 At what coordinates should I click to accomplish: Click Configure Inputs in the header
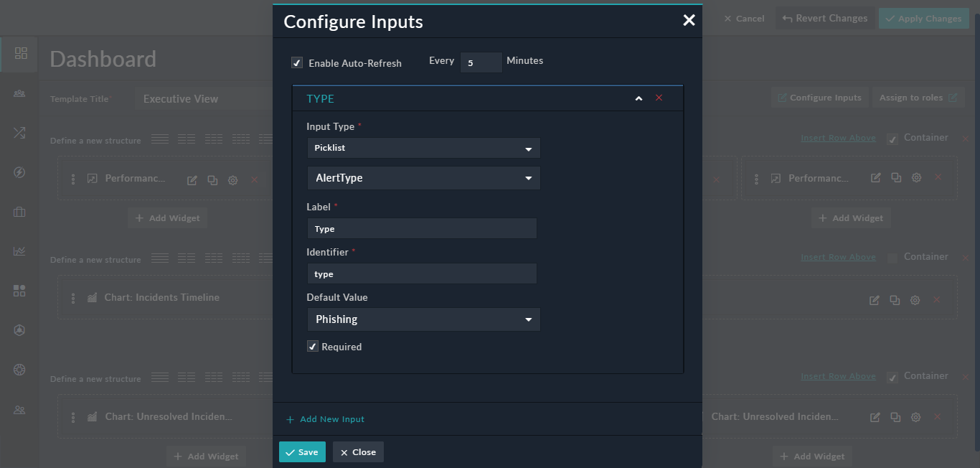tap(819, 97)
